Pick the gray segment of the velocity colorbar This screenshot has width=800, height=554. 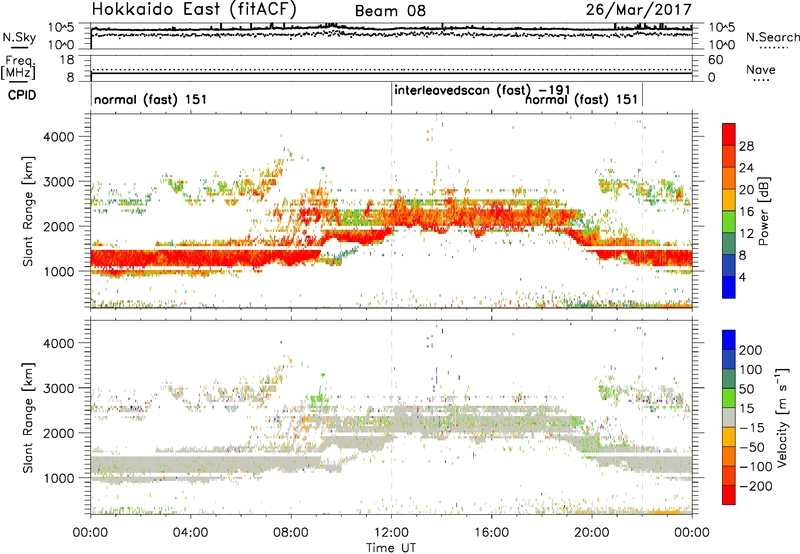coord(729,418)
